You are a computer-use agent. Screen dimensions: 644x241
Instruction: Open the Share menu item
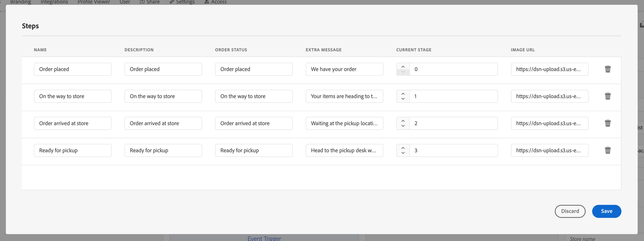[x=150, y=2]
